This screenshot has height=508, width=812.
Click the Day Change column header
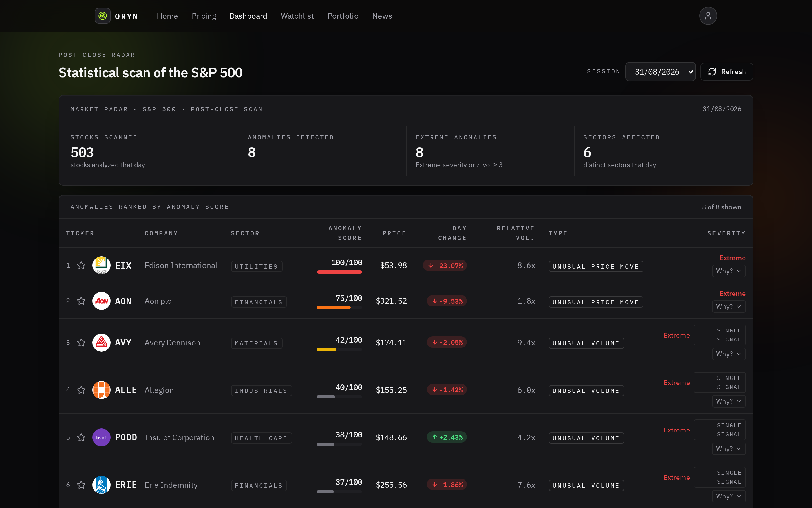pyautogui.click(x=452, y=233)
